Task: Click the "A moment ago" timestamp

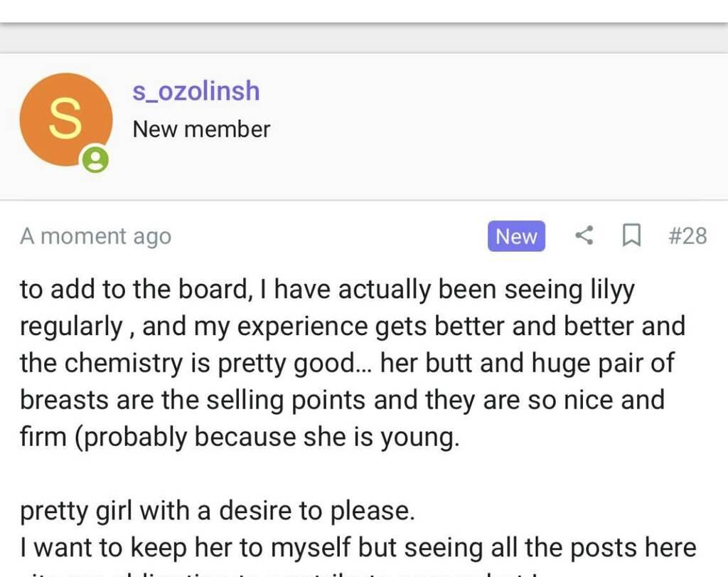Action: click(95, 236)
